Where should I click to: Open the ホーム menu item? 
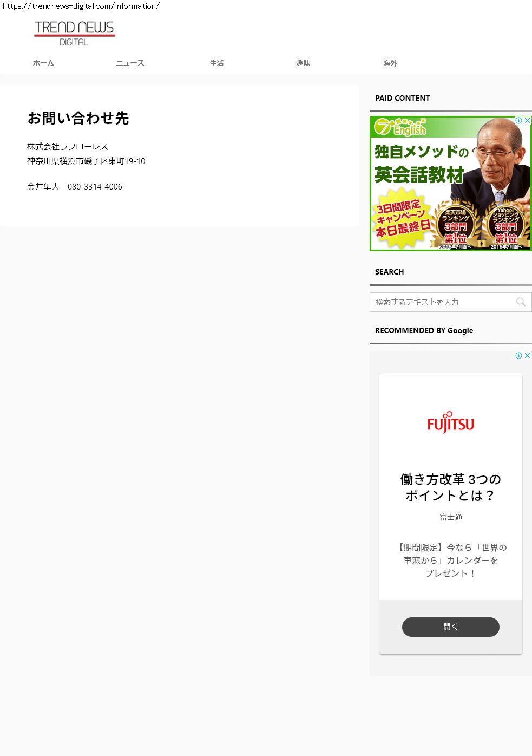pyautogui.click(x=43, y=63)
